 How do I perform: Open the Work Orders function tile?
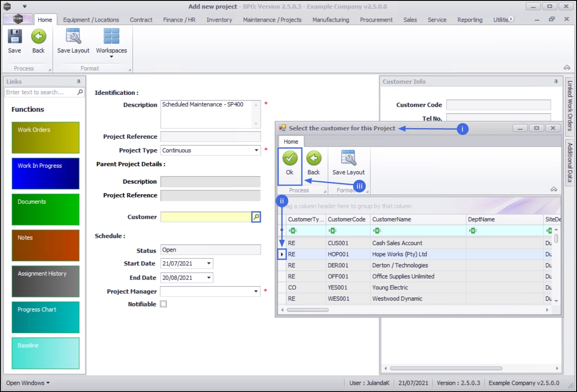46,137
